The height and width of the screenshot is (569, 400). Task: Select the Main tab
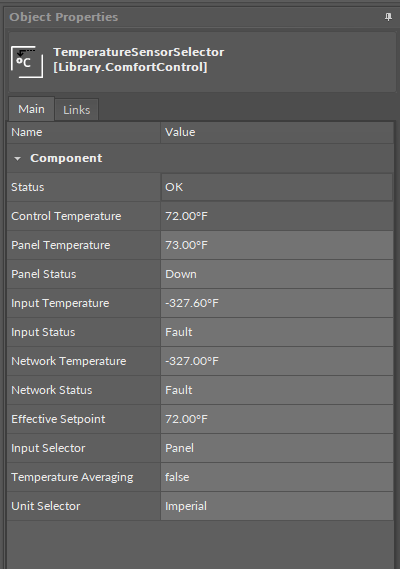[31, 109]
